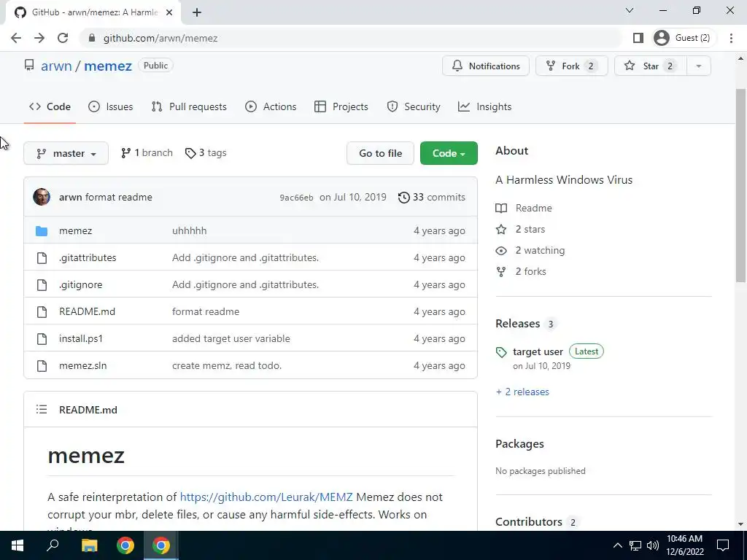Viewport: 747px width, 560px height.
Task: Click the volume icon in system tray
Action: pos(653,545)
